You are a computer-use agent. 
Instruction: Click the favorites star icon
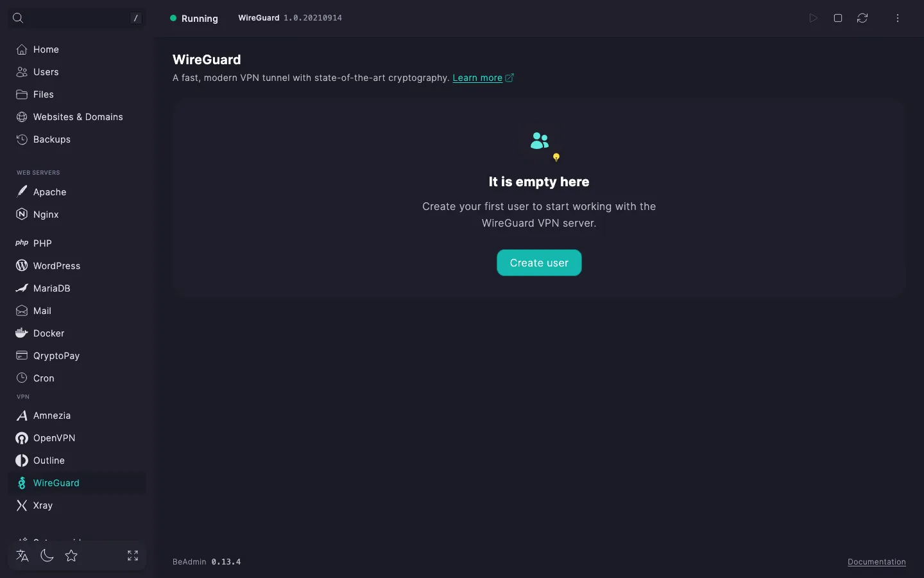pyautogui.click(x=71, y=556)
